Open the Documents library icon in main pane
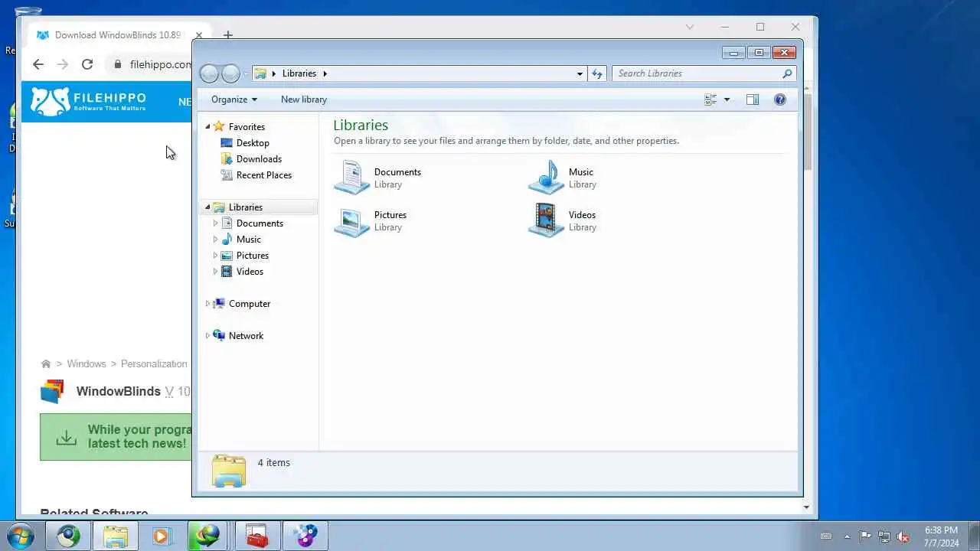This screenshot has width=980, height=551. pyautogui.click(x=352, y=178)
